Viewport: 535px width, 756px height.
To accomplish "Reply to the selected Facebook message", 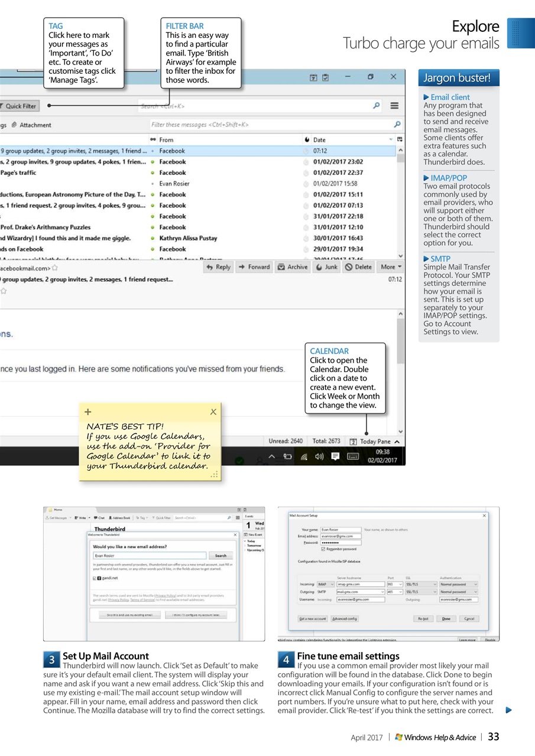I will (218, 267).
